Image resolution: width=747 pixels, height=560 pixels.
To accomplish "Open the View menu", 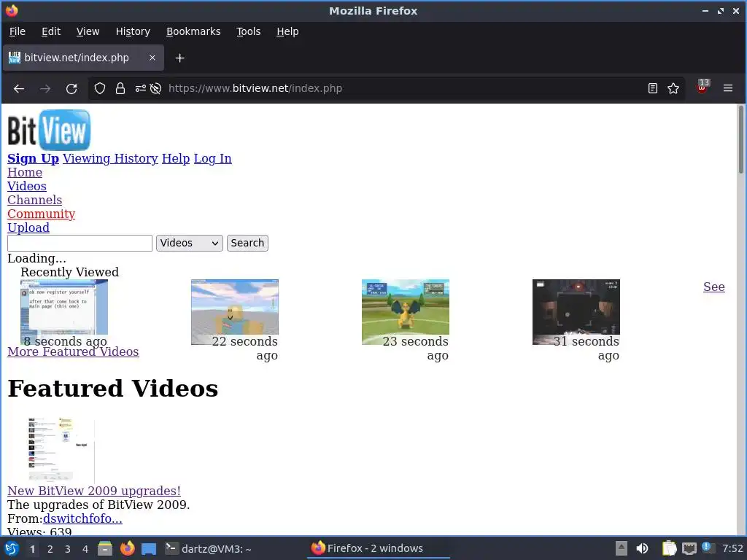I will pyautogui.click(x=88, y=31).
